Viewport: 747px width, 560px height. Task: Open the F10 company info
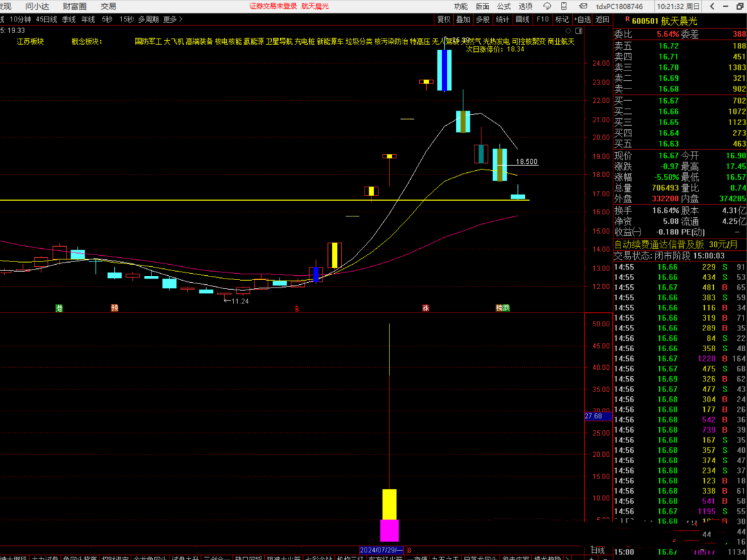tap(542, 19)
